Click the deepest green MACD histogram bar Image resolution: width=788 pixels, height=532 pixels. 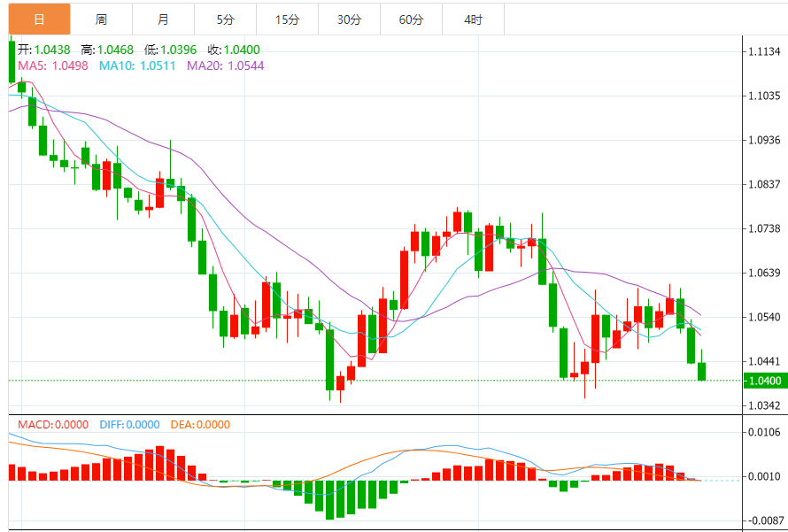(x=329, y=500)
